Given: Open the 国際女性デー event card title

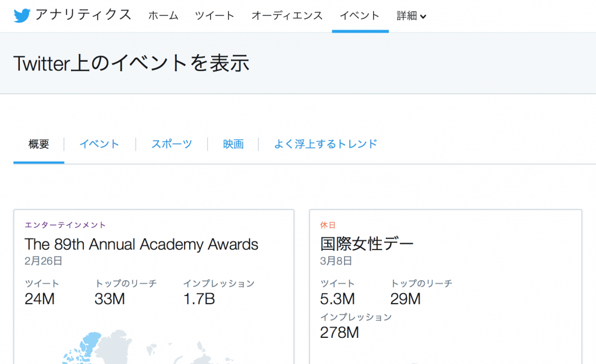Looking at the screenshot, I should coord(367,244).
